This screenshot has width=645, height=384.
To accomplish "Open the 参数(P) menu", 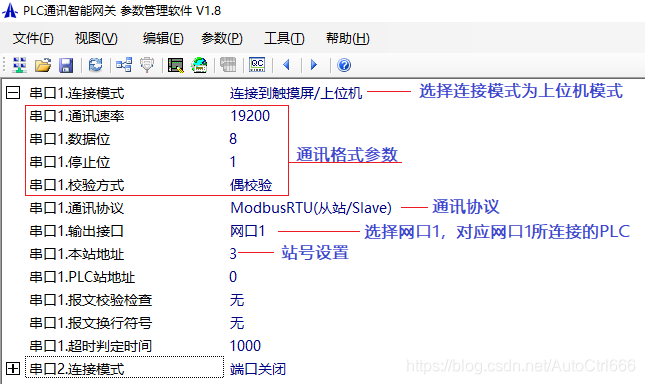I will (222, 38).
